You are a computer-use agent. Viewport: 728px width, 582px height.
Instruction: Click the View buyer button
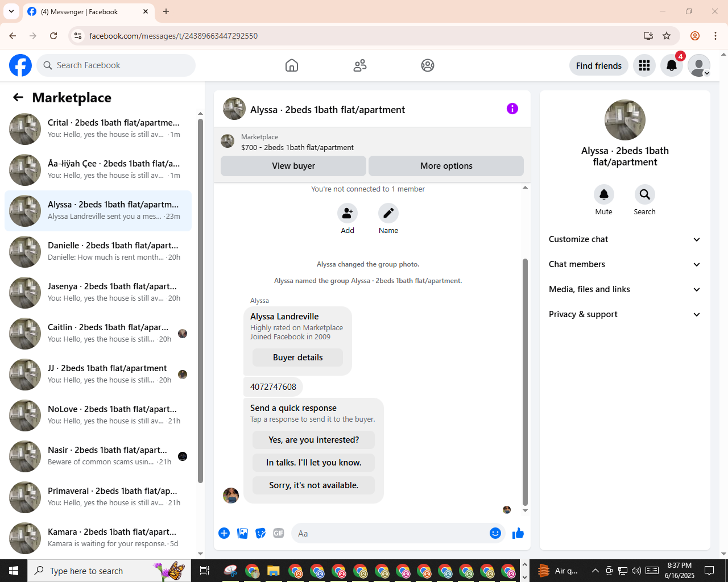[x=293, y=166]
